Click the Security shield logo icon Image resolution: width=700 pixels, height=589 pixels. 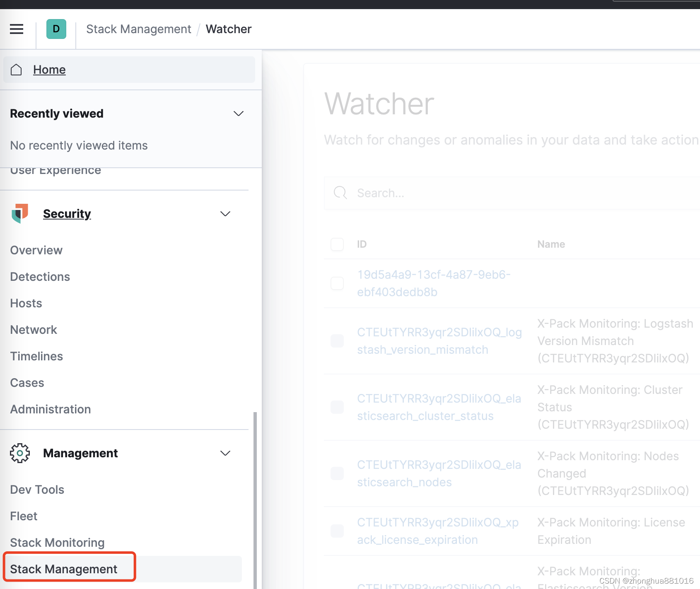tap(20, 213)
